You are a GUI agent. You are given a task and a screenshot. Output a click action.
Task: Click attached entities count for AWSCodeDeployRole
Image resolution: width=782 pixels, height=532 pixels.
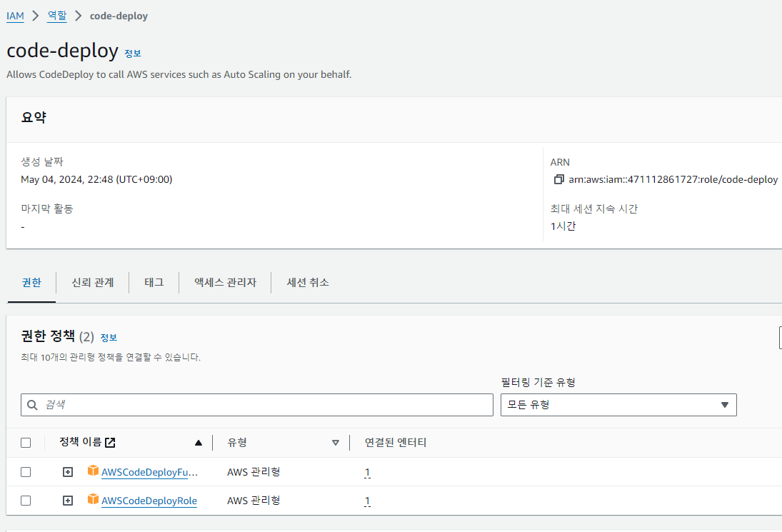point(368,501)
